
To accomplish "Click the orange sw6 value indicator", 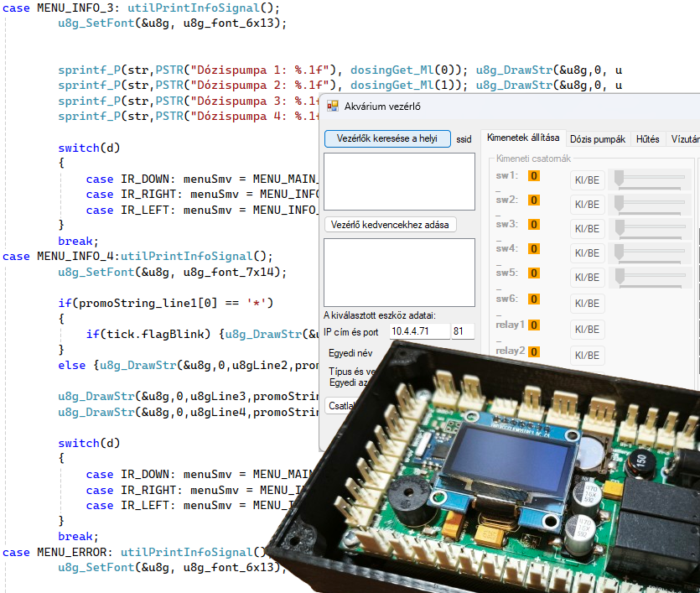I will (533, 299).
